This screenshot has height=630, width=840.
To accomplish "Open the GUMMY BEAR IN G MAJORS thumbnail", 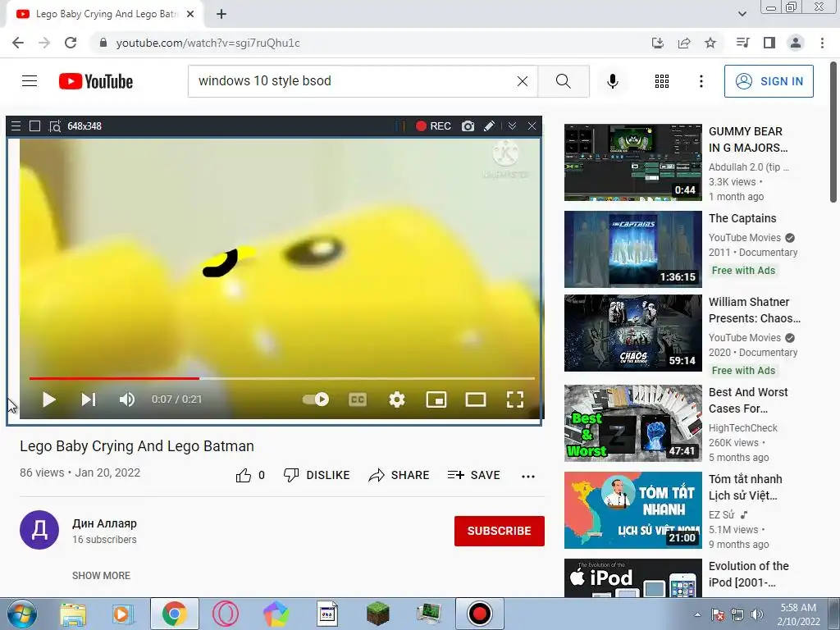I will (632, 162).
